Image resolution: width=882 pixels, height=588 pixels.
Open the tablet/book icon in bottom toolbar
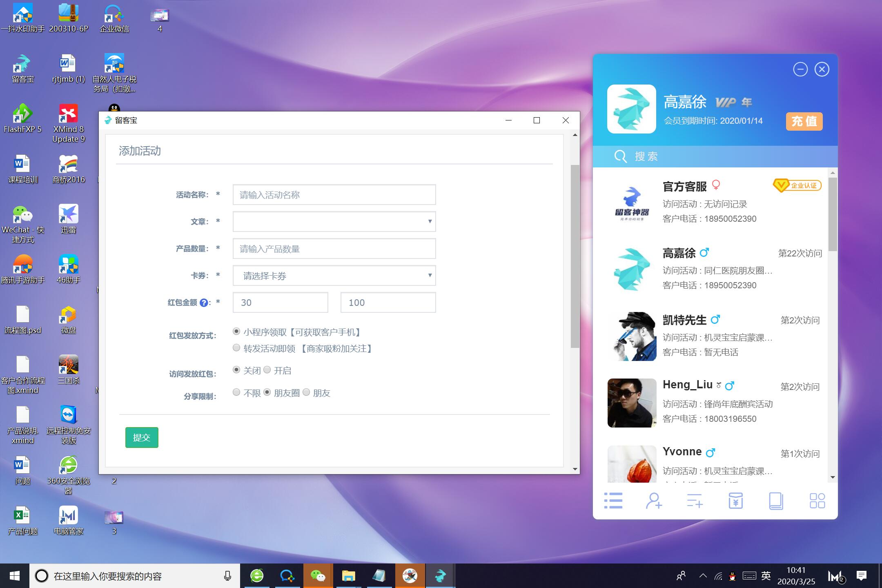pyautogui.click(x=776, y=501)
